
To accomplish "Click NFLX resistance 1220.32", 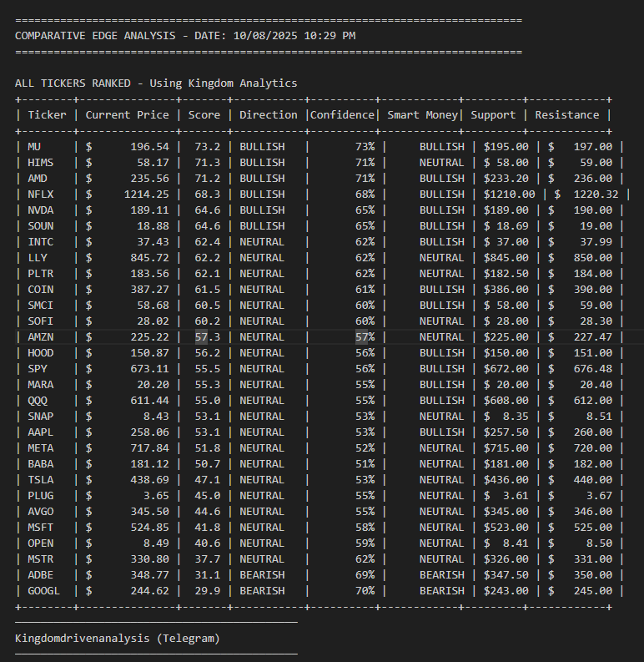I will (596, 195).
